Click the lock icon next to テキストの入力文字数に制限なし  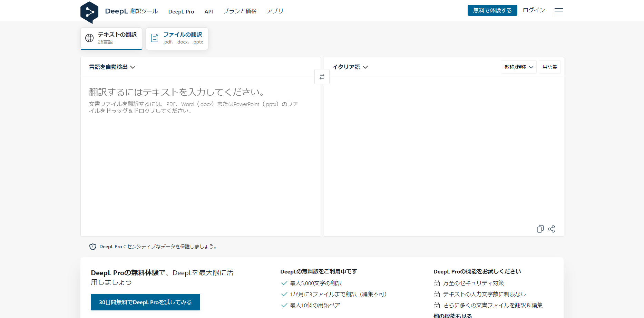[437, 294]
